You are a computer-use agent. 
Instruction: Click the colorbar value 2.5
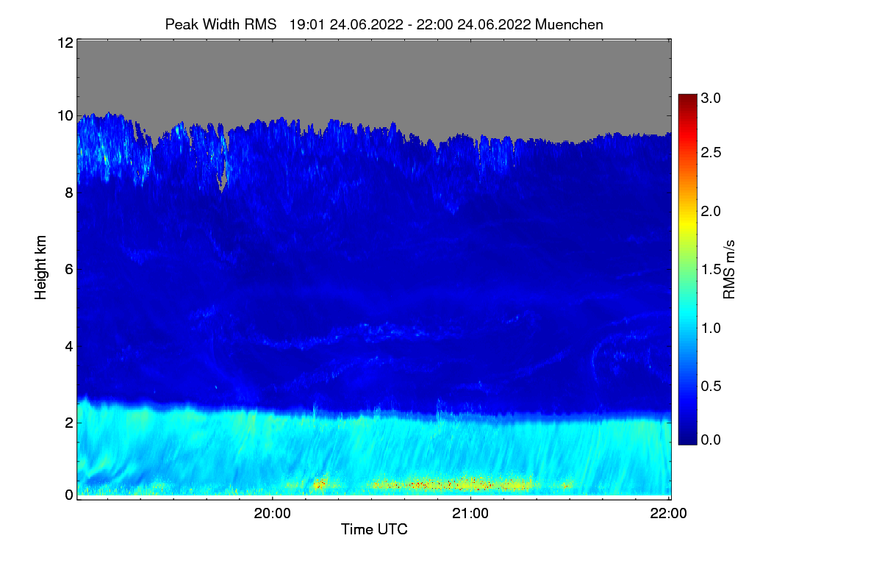pyautogui.click(x=710, y=152)
